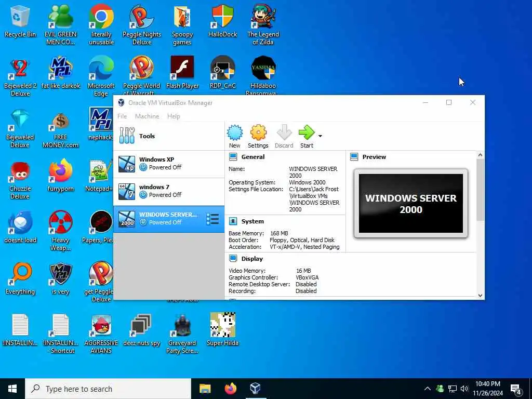This screenshot has width=532, height=399.
Task: Open Microsoft Edge desktop icon
Action: click(101, 77)
